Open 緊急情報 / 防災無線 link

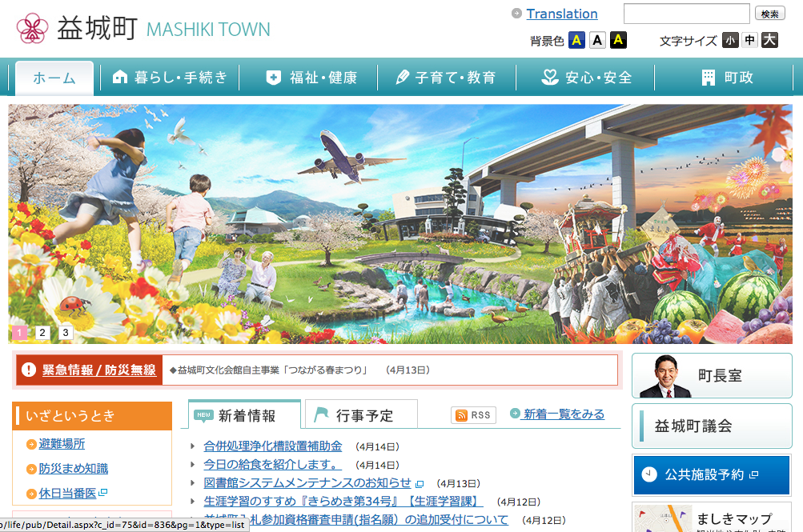coord(98,370)
